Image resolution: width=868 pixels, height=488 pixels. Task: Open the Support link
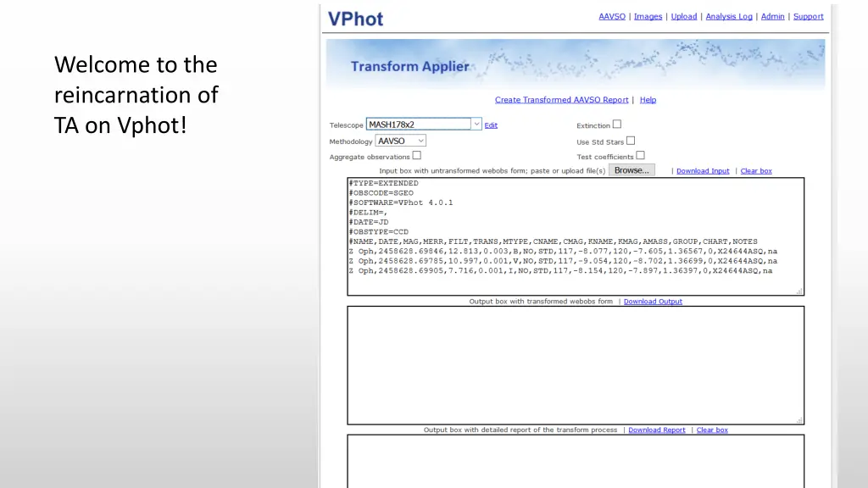(808, 17)
